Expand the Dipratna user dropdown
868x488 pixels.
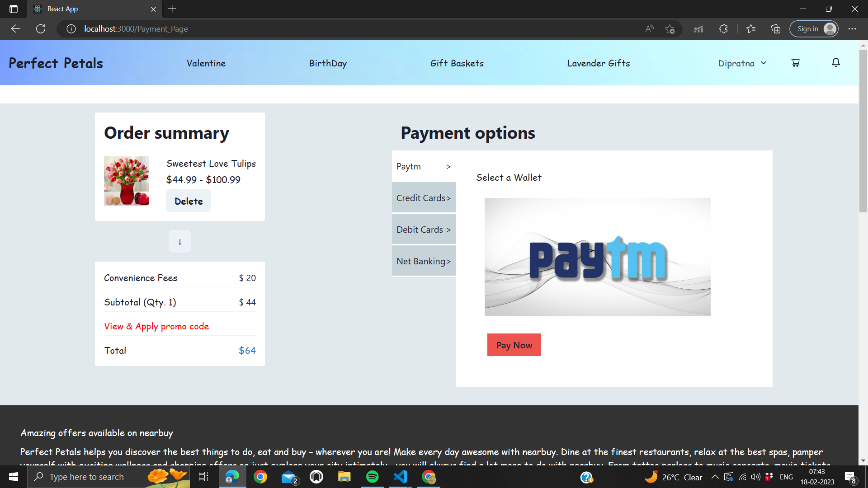click(x=742, y=63)
